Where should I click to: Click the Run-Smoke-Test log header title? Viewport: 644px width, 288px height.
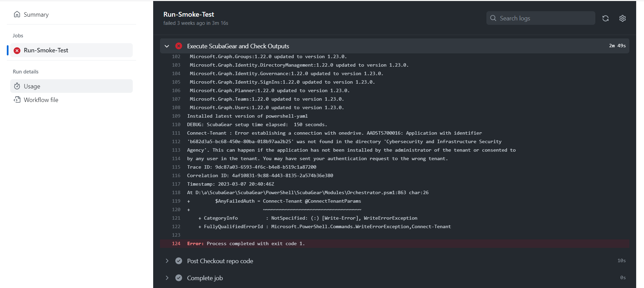click(x=189, y=14)
